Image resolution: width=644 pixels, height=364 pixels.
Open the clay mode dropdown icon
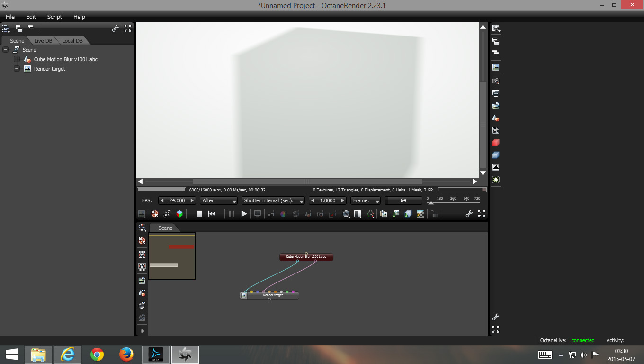(346, 214)
